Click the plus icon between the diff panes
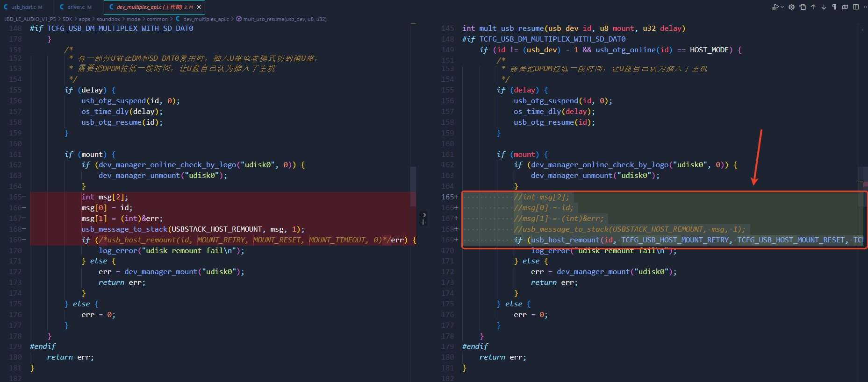This screenshot has height=382, width=868. coord(423,222)
